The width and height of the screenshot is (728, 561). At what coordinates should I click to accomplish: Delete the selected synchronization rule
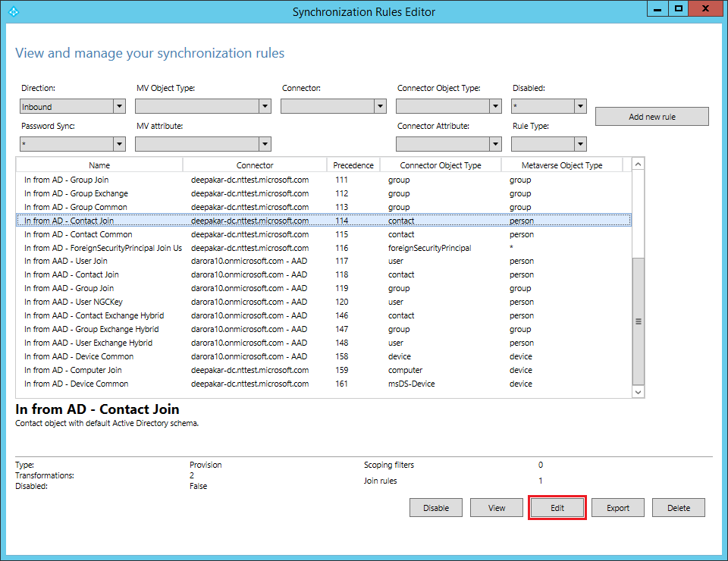[x=678, y=507]
